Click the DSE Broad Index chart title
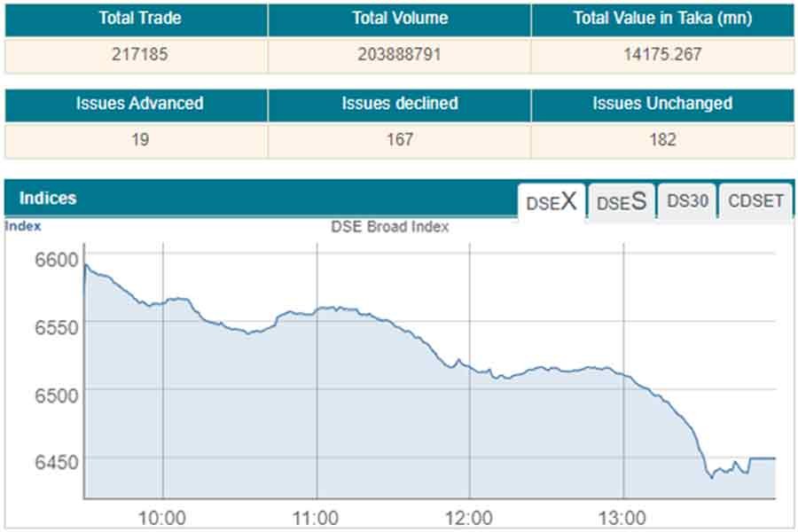This screenshot has height=532, width=798. point(390,226)
